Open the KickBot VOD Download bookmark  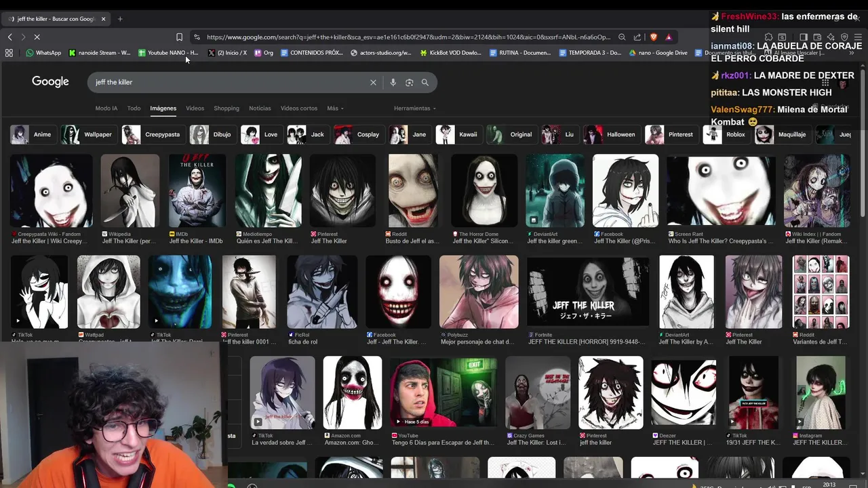[x=451, y=53]
